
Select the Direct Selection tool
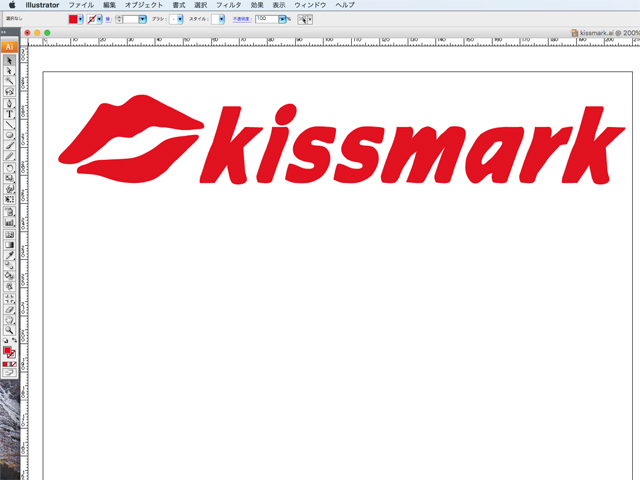coord(9,71)
